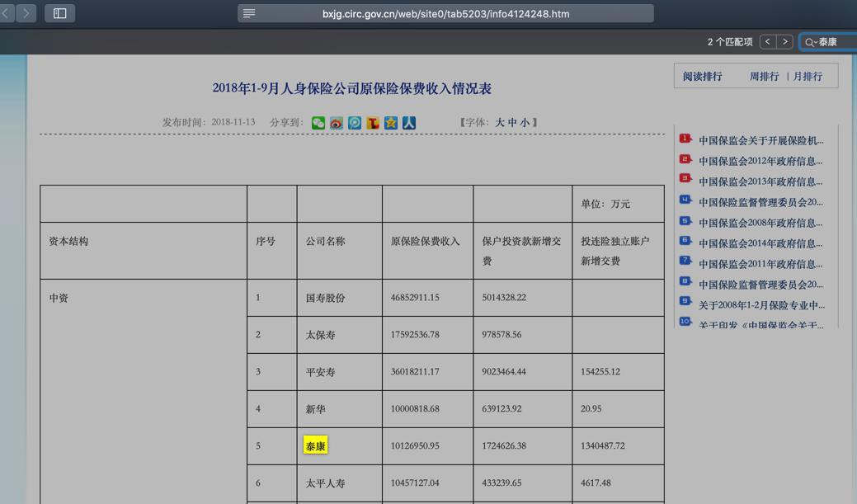This screenshot has width=857, height=504.
Task: Share the page to Sina Weibo
Action: tap(337, 123)
